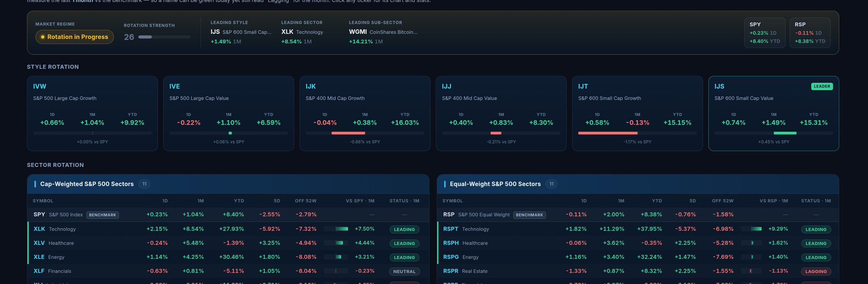868x284 pixels.
Task: Click the BENCHMARK tag in the SPY row
Action: pyautogui.click(x=103, y=215)
